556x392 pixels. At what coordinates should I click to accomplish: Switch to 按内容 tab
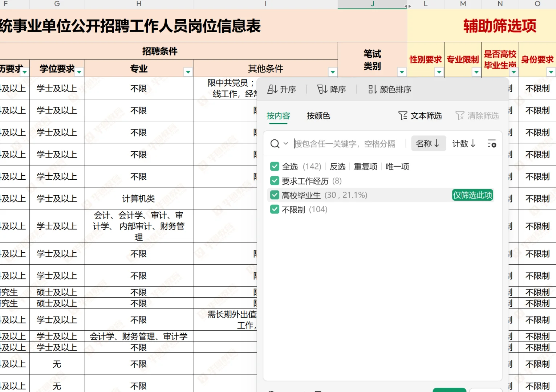[x=278, y=116]
